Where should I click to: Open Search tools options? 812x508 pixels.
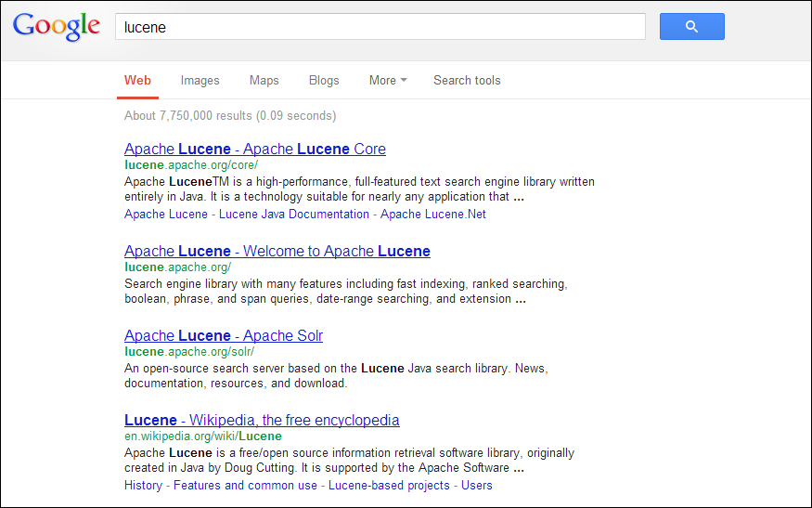point(467,81)
